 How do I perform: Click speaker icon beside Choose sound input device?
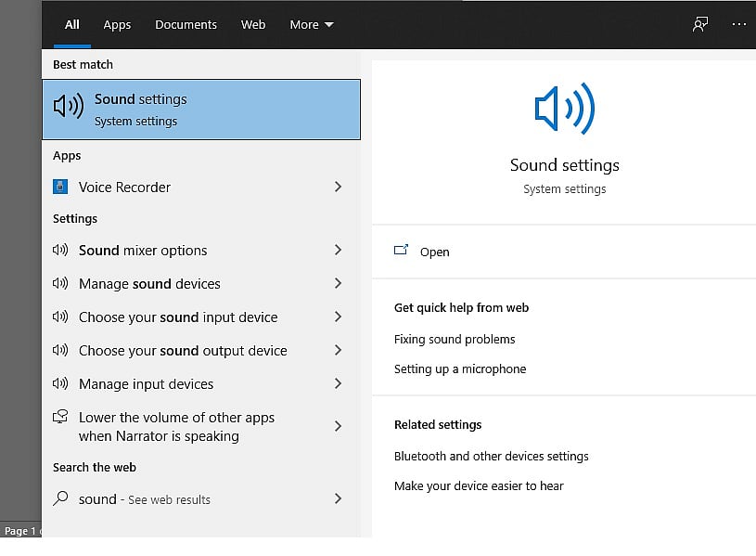pyautogui.click(x=60, y=317)
